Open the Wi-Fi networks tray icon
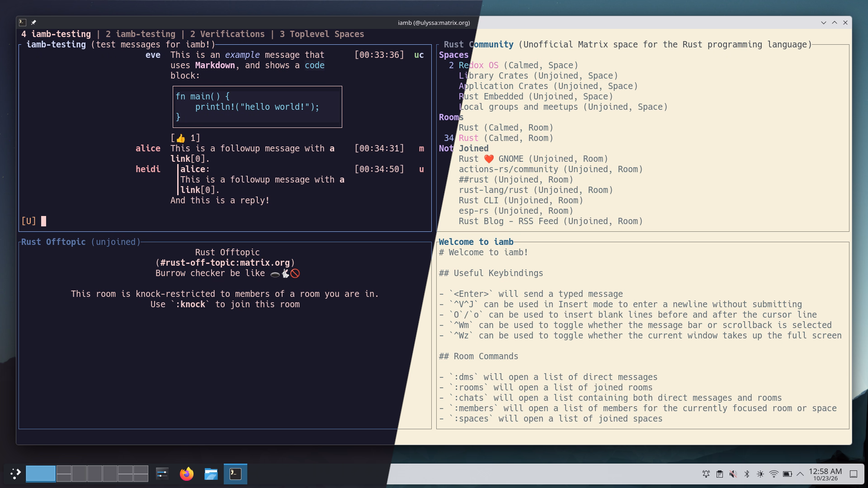This screenshot has width=868, height=488. tap(774, 474)
